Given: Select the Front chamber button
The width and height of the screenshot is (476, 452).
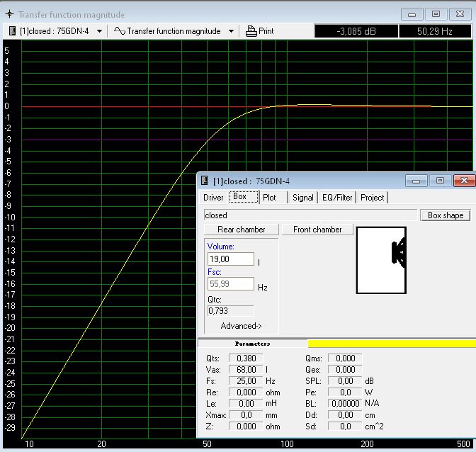Looking at the screenshot, I should [317, 230].
